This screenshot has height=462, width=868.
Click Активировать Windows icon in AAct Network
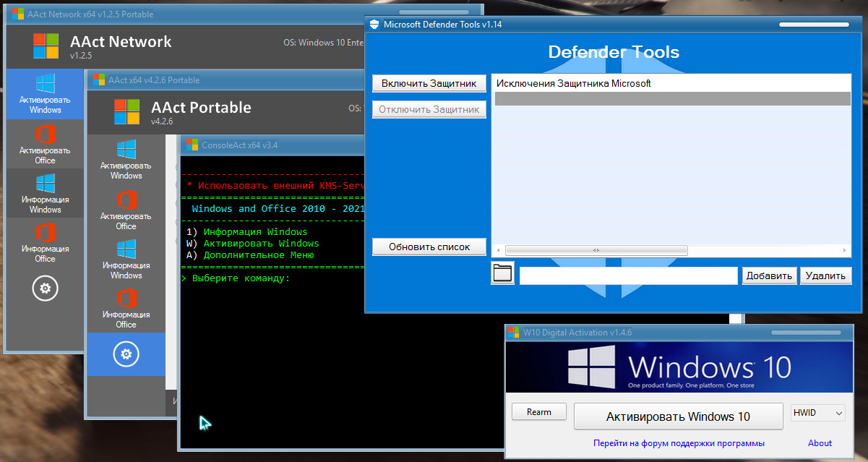pos(46,84)
